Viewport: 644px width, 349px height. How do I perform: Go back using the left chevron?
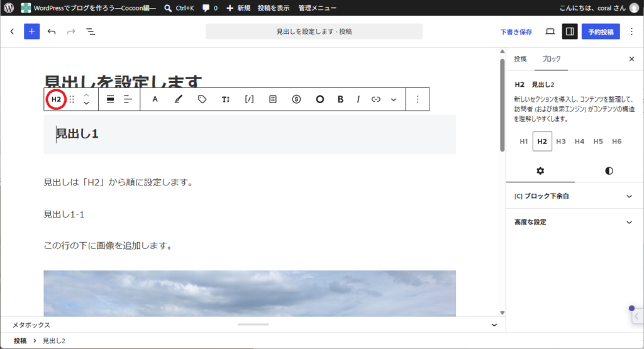click(13, 31)
